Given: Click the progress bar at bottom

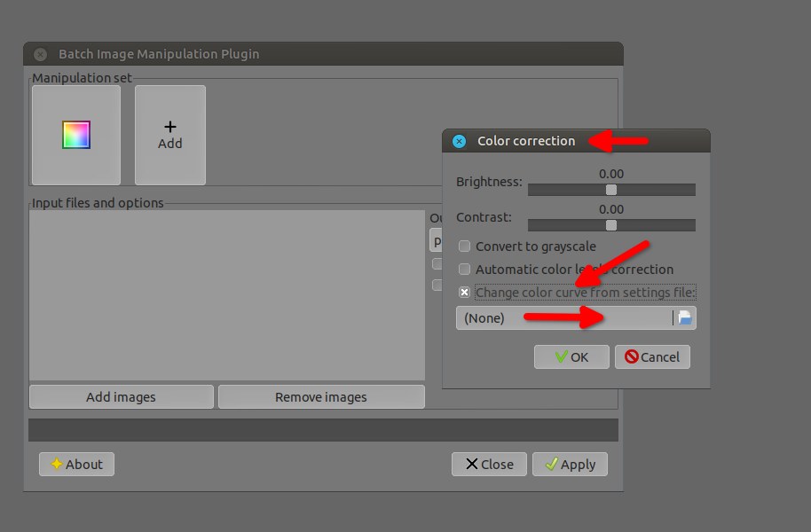Looking at the screenshot, I should pyautogui.click(x=323, y=430).
